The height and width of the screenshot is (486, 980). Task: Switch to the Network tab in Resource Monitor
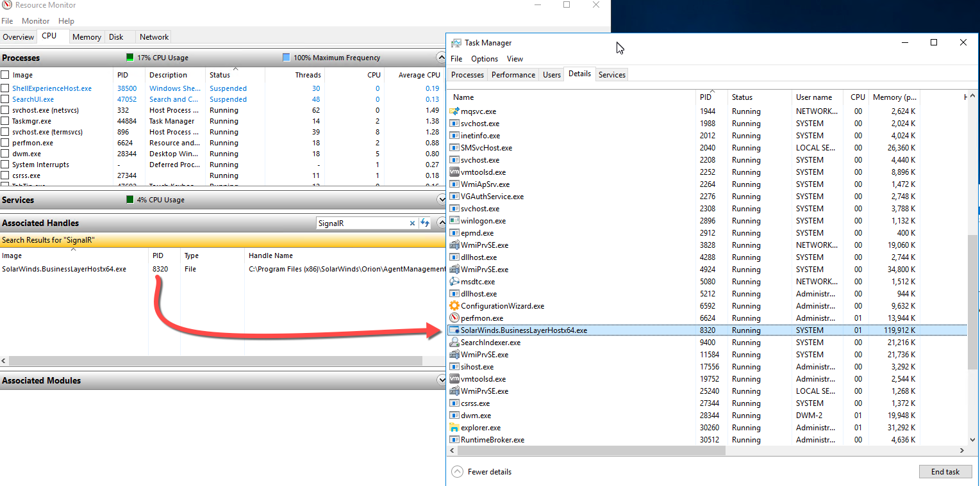click(x=154, y=37)
